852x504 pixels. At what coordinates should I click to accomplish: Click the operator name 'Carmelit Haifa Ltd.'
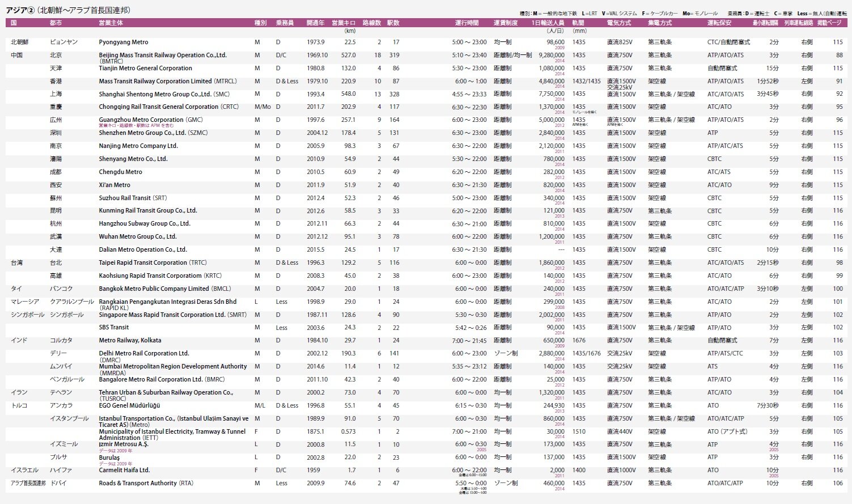point(125,471)
